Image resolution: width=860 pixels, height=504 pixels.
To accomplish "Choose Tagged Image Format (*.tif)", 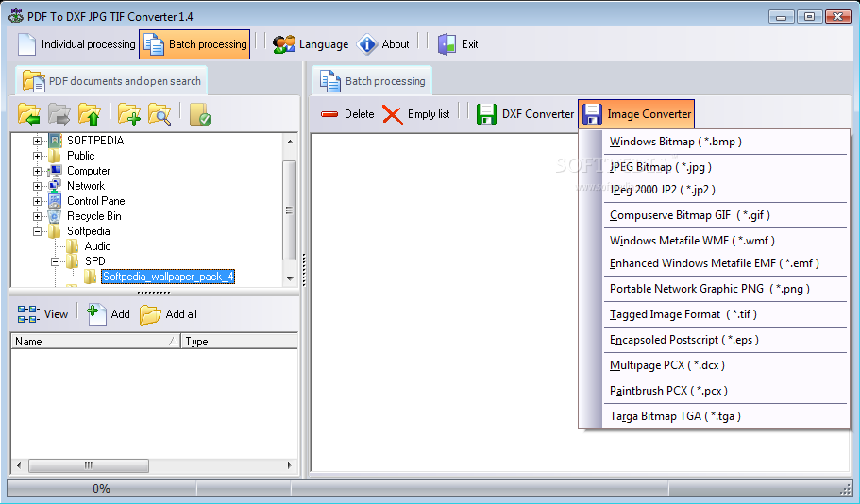I will 725,314.
